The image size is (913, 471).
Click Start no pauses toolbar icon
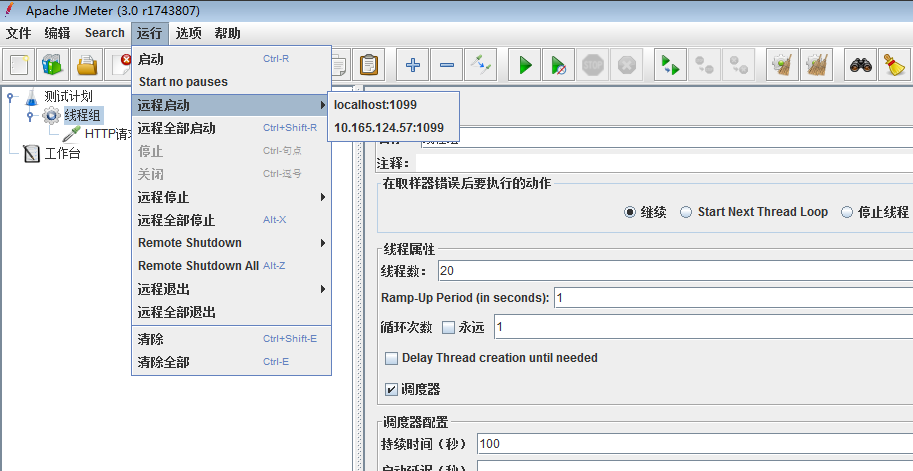tap(559, 65)
